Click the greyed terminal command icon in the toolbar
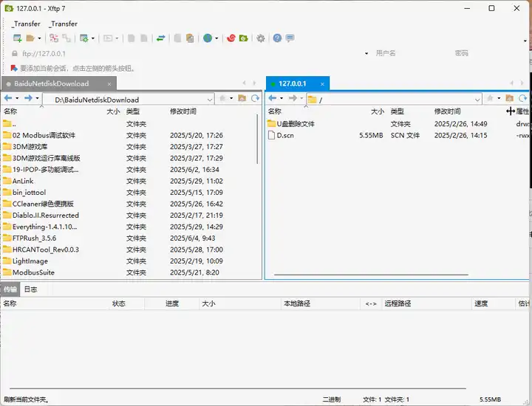This screenshot has height=406, width=532. pyautogui.click(x=108, y=38)
